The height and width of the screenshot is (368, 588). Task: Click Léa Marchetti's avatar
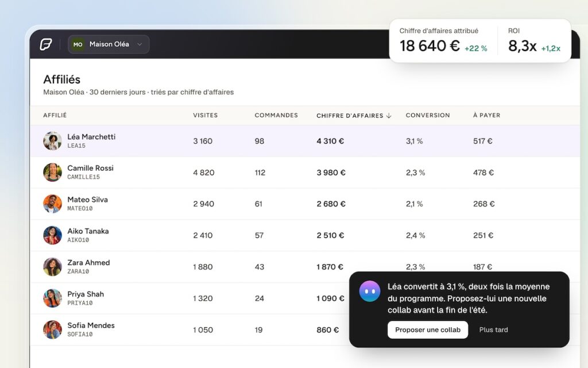tap(52, 141)
